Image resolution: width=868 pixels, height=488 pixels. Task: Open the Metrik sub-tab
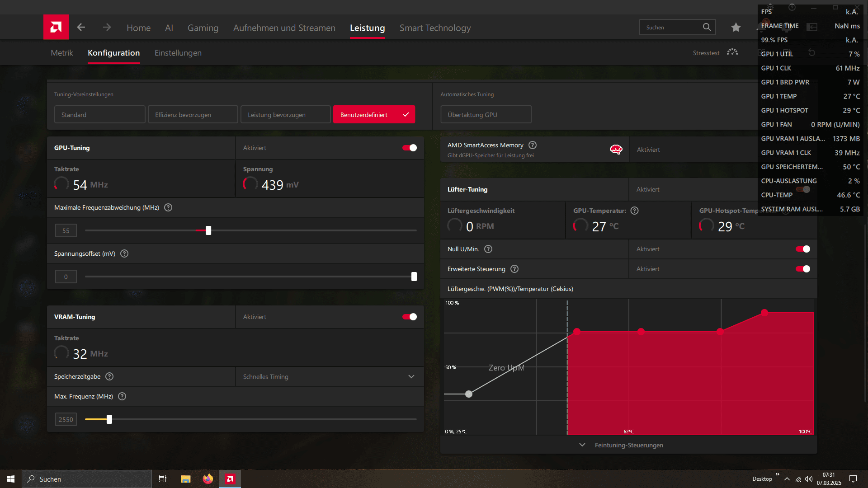click(62, 53)
